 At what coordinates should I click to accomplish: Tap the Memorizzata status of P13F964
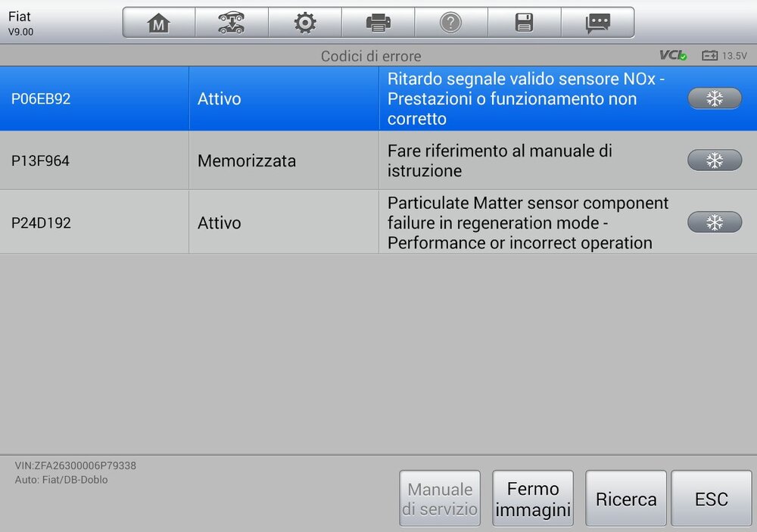click(247, 160)
